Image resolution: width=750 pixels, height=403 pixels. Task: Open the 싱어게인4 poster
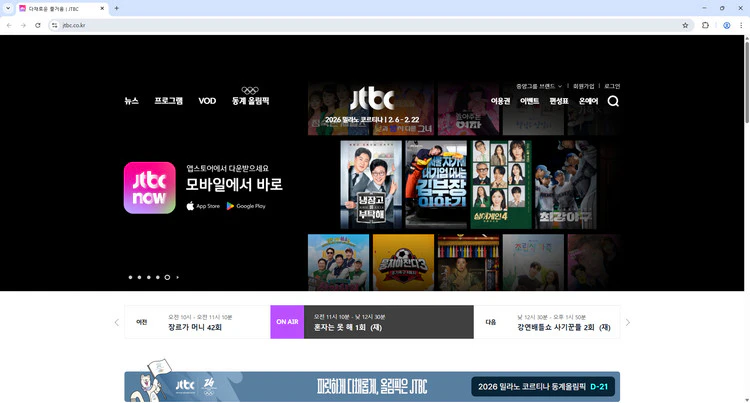coord(501,184)
